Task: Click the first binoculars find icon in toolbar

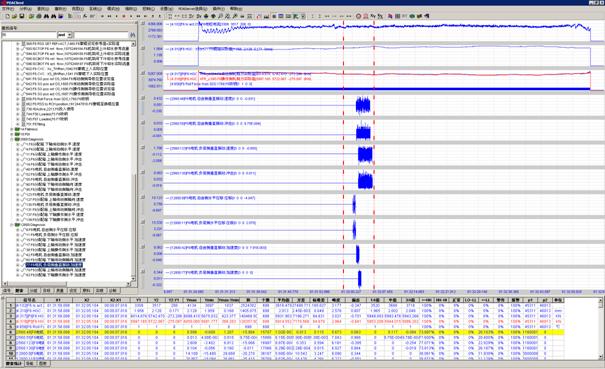Action: point(46,16)
